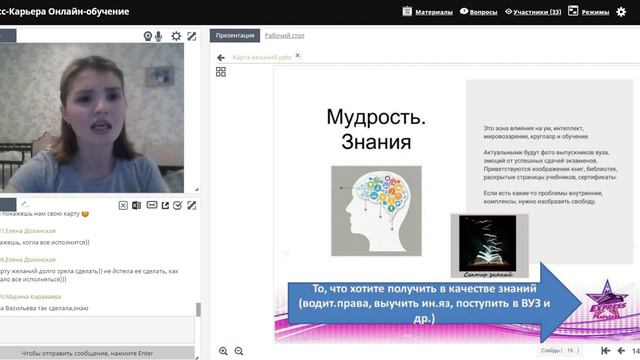Switch to the Презентация tab
The height and width of the screenshot is (360, 640).
coord(235,36)
